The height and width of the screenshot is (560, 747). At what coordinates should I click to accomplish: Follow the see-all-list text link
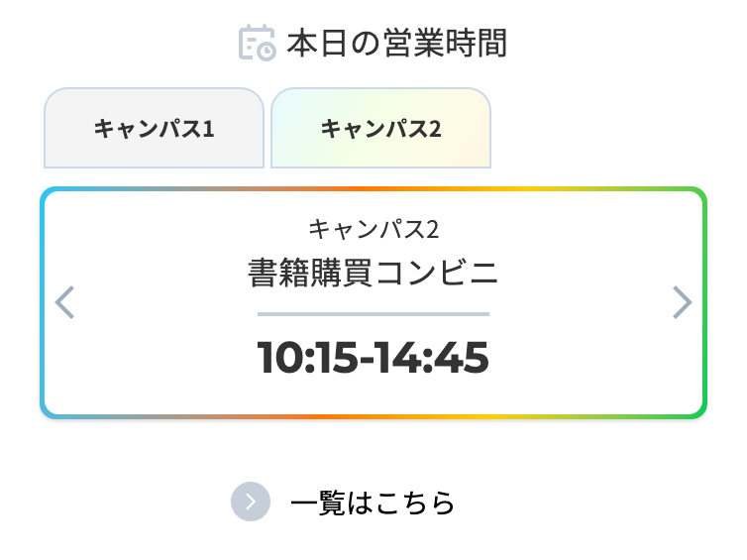[x=373, y=503]
